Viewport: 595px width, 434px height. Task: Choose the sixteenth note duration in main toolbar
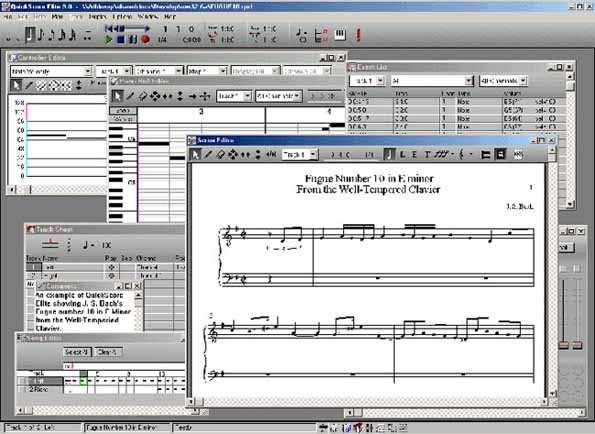coord(52,35)
